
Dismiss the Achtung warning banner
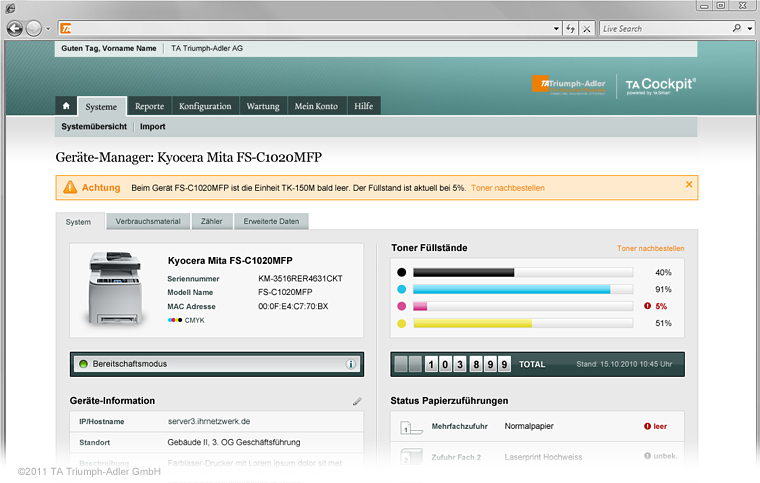click(x=689, y=184)
